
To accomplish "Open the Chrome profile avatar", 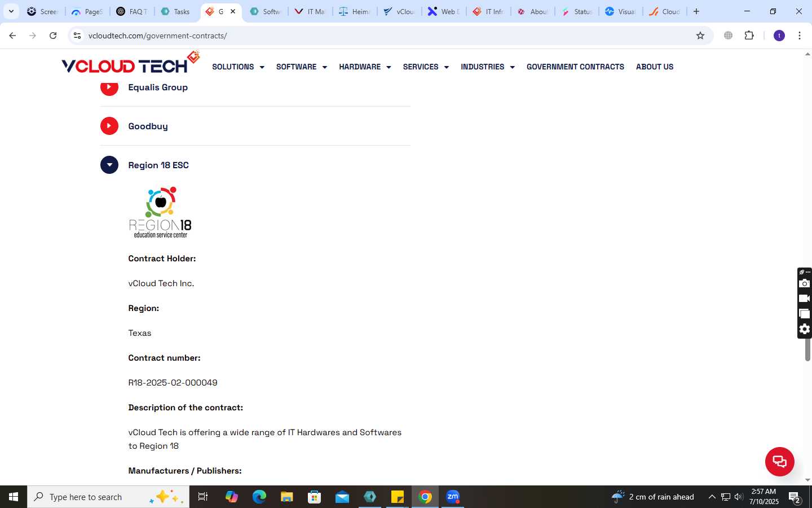I will click(779, 36).
